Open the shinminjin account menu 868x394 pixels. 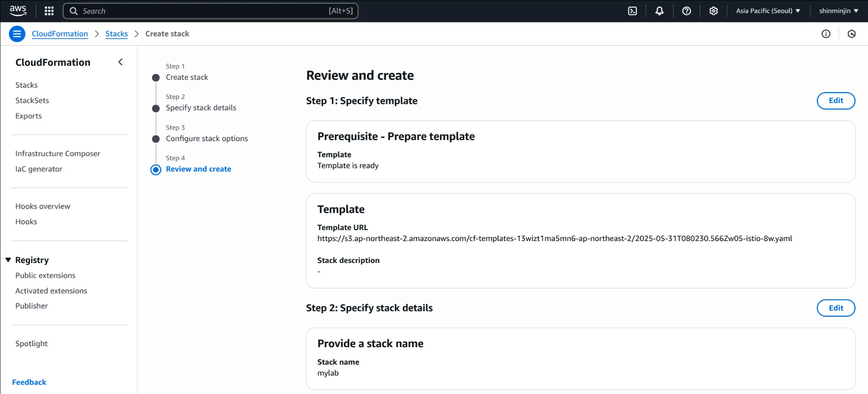point(839,11)
